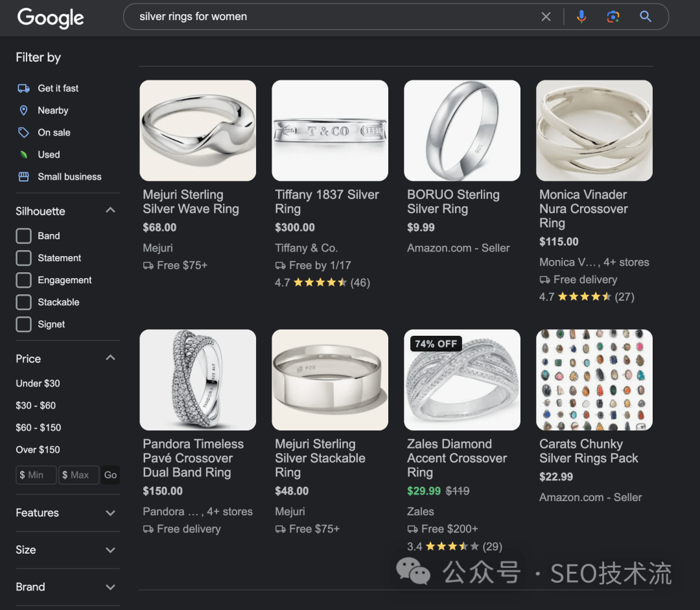Select the Used filter option
700x610 pixels.
pos(47,154)
